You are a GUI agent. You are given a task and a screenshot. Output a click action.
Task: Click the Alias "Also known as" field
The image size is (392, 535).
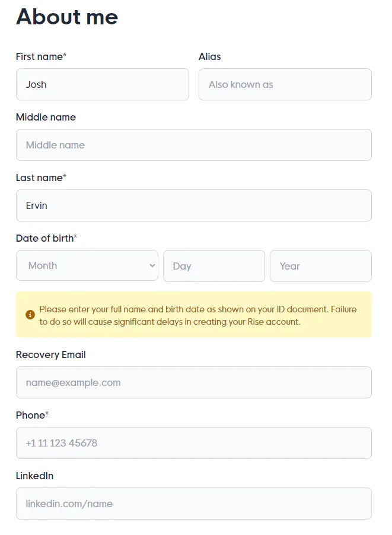(285, 84)
